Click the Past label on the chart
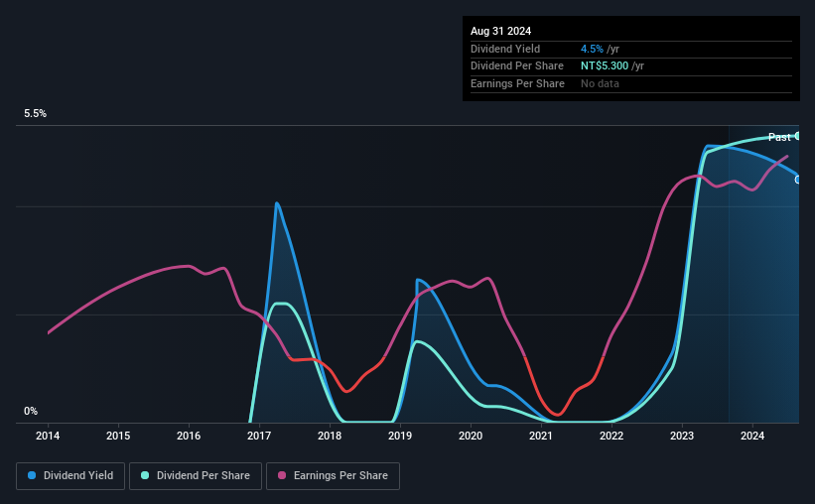Image resolution: width=815 pixels, height=504 pixels. click(x=779, y=137)
